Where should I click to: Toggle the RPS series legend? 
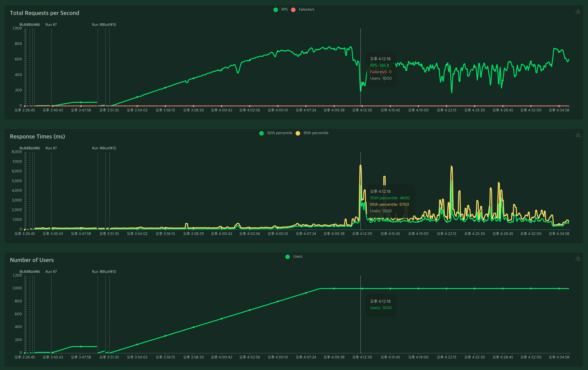[284, 9]
